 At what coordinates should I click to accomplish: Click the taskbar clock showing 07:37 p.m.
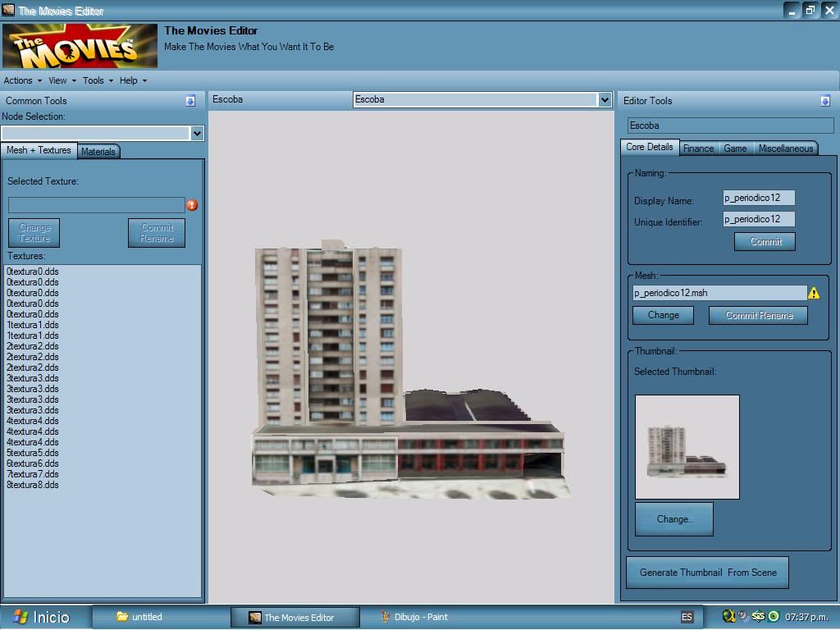(x=806, y=617)
